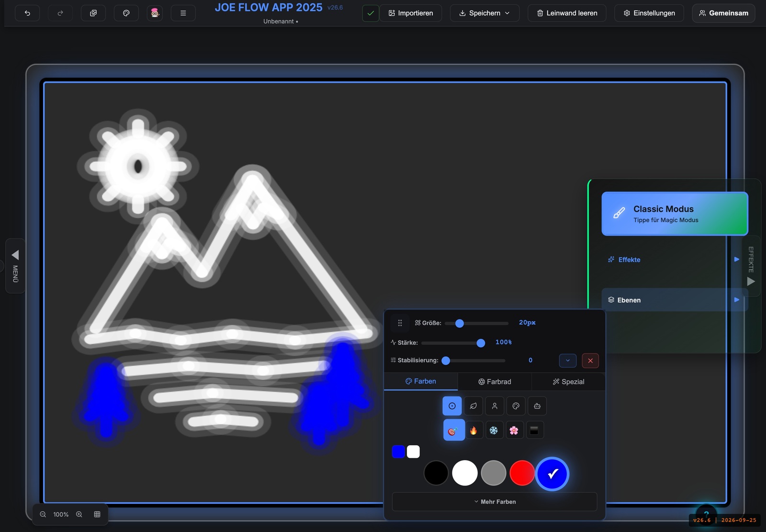Grab the brush panel drag handle
Screen dimensions: 766x532
click(x=400, y=323)
